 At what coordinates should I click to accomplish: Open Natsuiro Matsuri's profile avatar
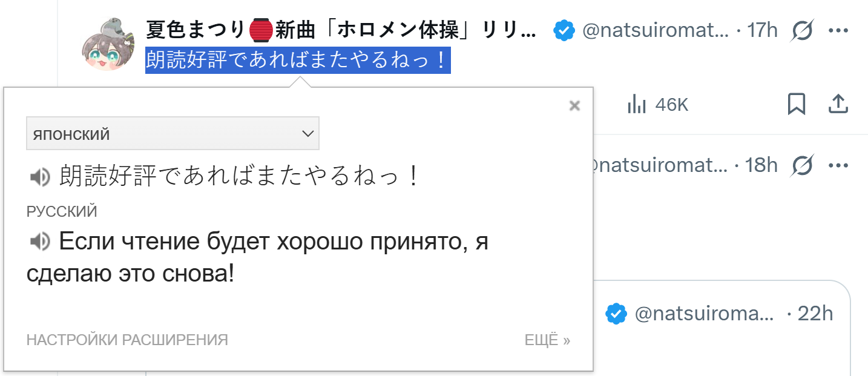click(107, 44)
